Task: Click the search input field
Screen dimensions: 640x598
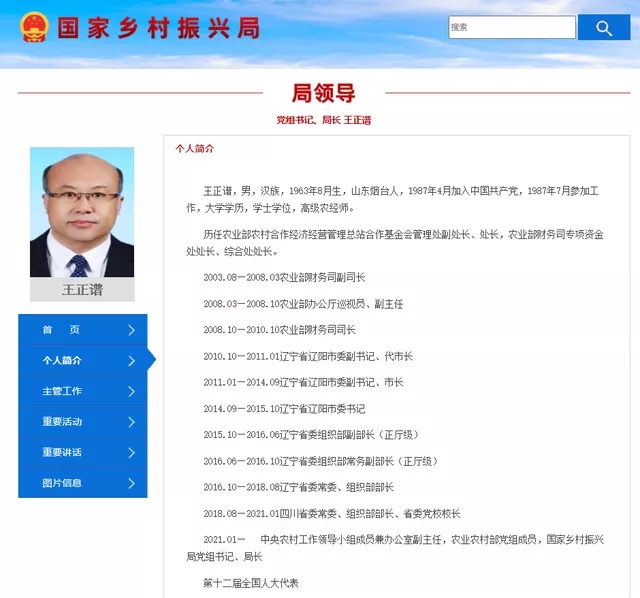Action: point(511,28)
